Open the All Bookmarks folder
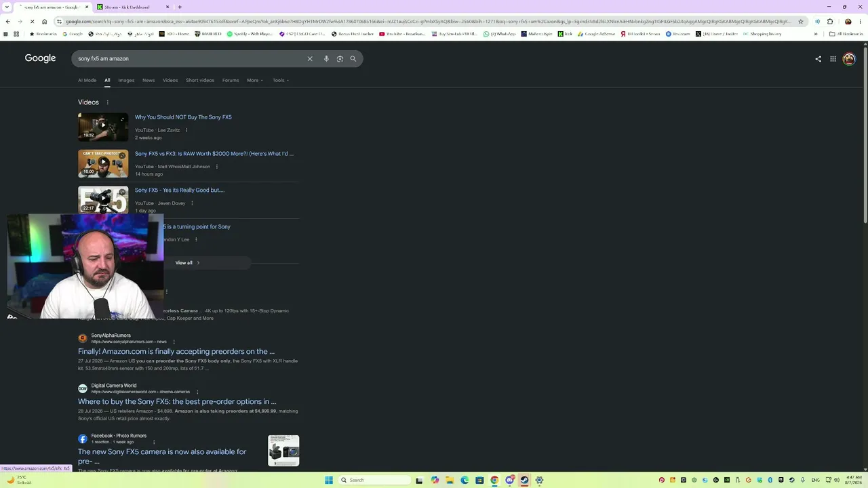The image size is (868, 488). [846, 34]
